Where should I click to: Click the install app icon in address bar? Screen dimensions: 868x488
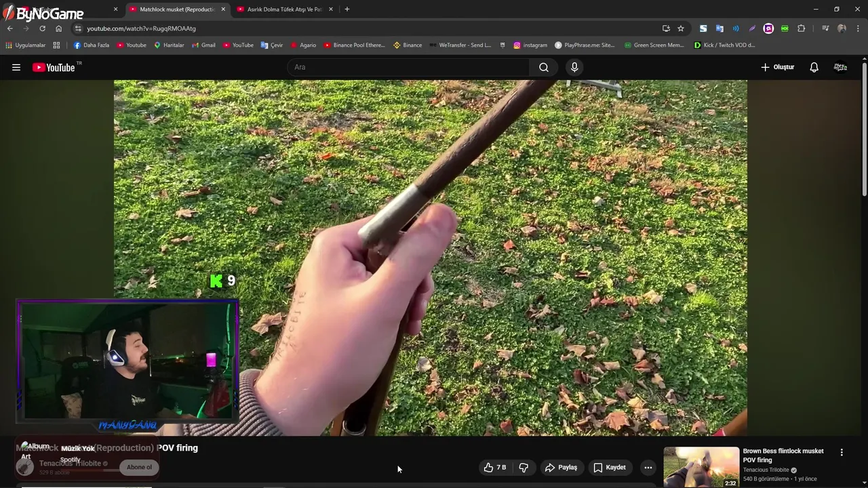666,28
